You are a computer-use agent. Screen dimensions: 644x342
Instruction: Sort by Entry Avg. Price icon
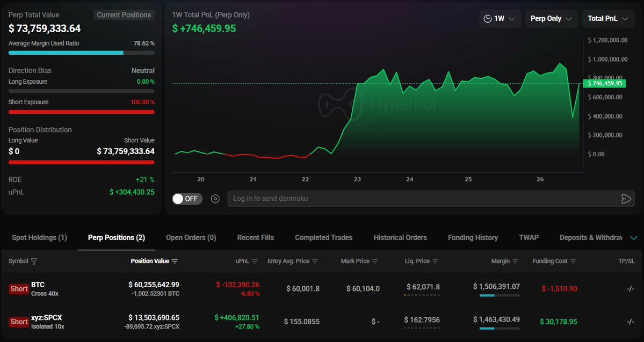click(315, 261)
